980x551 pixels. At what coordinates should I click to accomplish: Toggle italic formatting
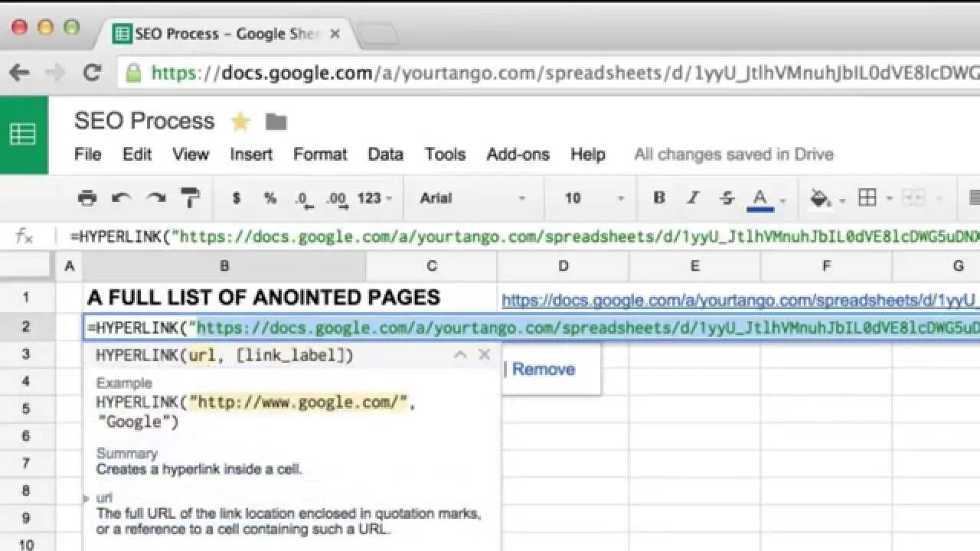(x=693, y=198)
